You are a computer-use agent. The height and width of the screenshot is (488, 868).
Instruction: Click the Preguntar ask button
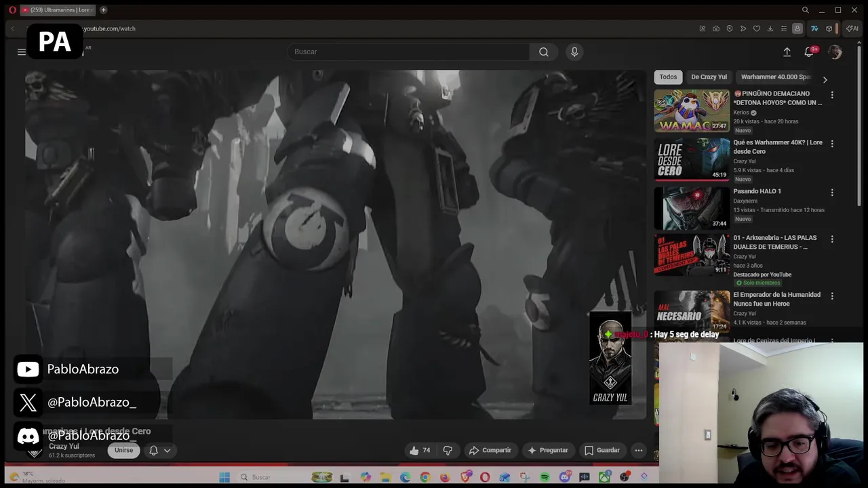547,450
